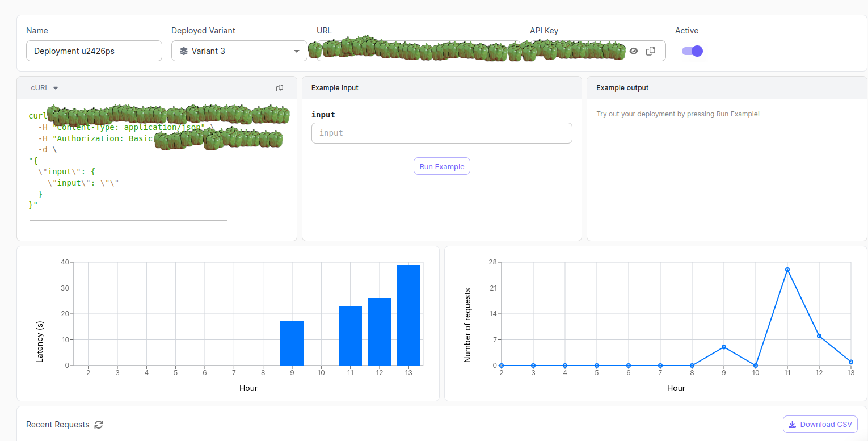This screenshot has width=868, height=441.
Task: Click the URL label
Action: (x=324, y=31)
